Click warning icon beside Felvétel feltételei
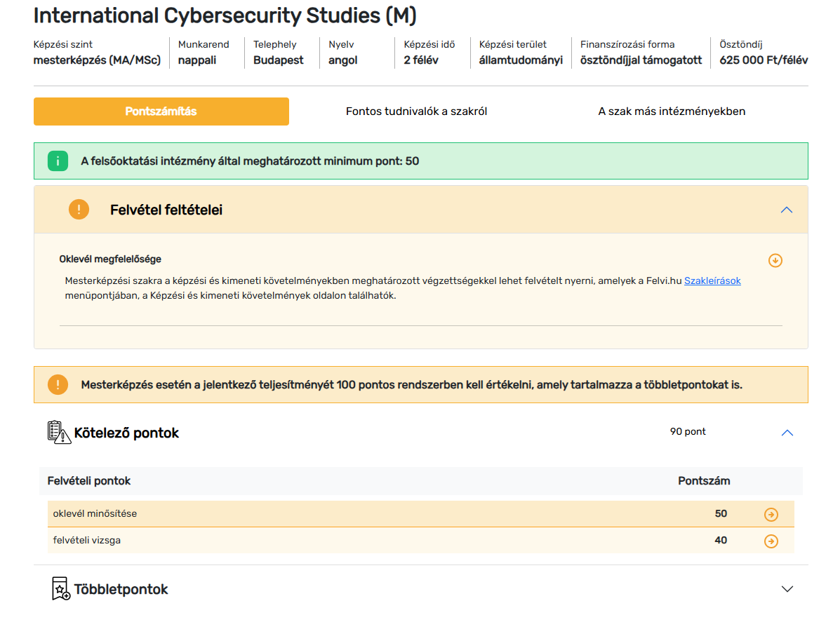Viewport: 840px width, 629px height. click(79, 210)
